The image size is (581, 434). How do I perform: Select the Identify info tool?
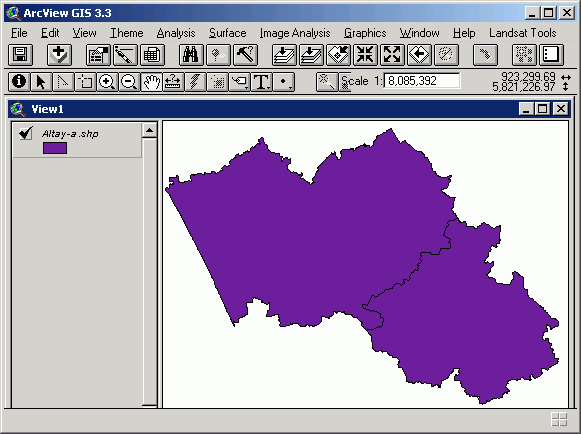tap(19, 82)
